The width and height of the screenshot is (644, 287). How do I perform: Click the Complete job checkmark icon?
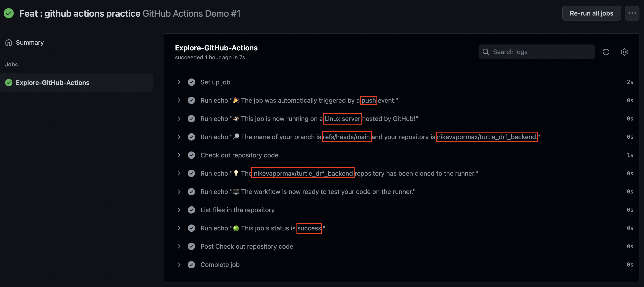point(191,264)
